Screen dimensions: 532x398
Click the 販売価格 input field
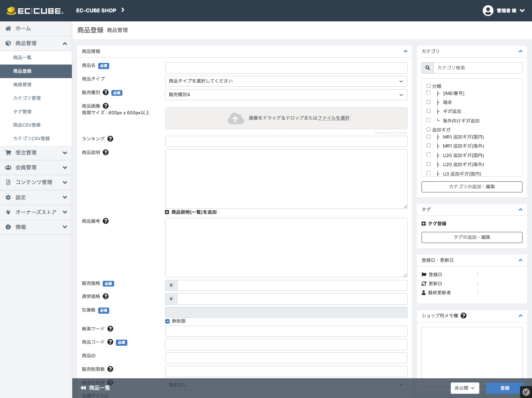pyautogui.click(x=292, y=285)
